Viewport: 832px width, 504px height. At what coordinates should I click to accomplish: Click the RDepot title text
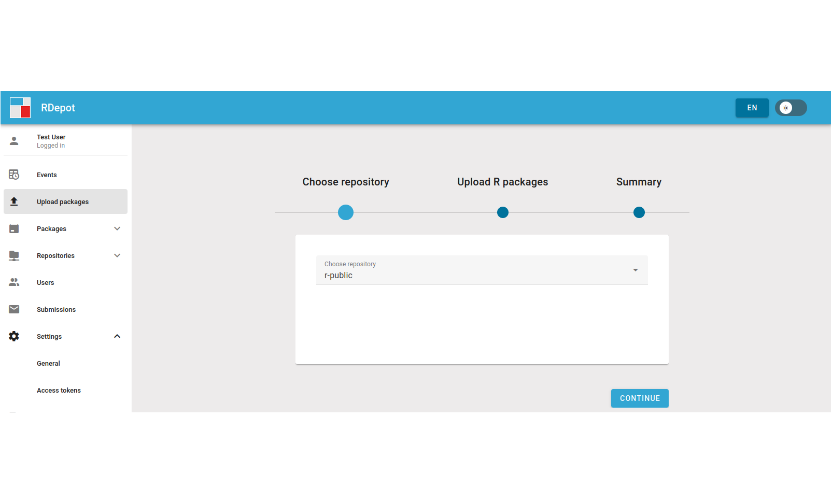coord(58,108)
